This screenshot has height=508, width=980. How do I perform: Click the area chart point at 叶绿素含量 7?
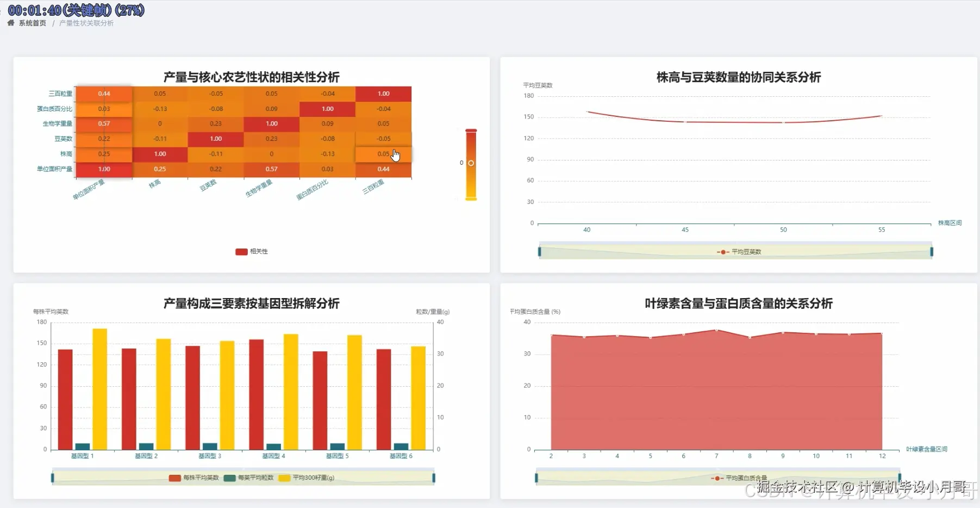(716, 330)
